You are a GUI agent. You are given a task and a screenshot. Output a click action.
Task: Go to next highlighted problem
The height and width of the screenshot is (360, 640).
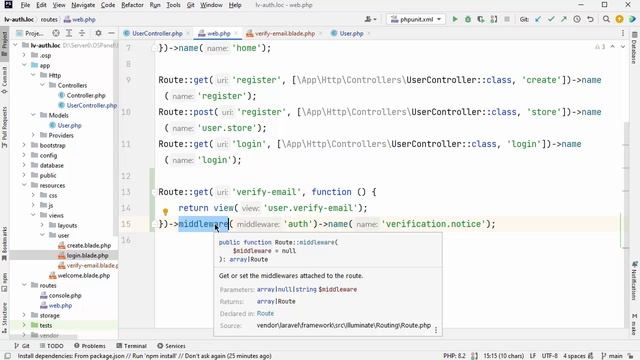pyautogui.click(x=623, y=47)
